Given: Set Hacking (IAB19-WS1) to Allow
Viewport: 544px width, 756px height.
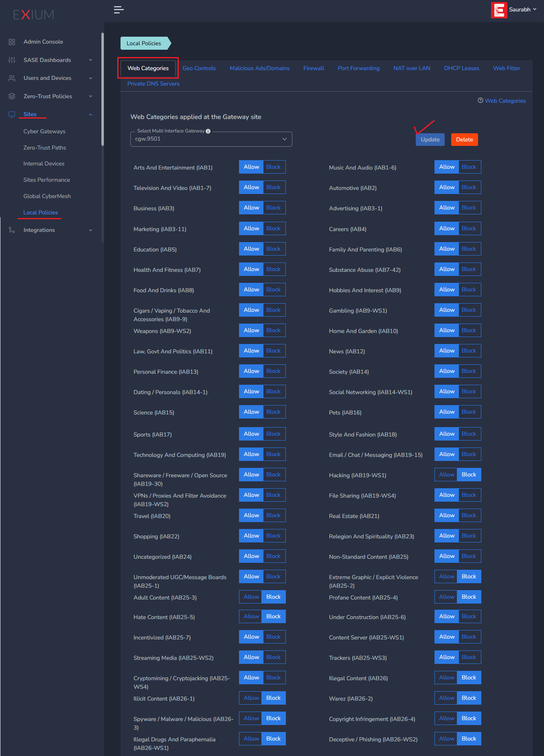Looking at the screenshot, I should pos(447,475).
